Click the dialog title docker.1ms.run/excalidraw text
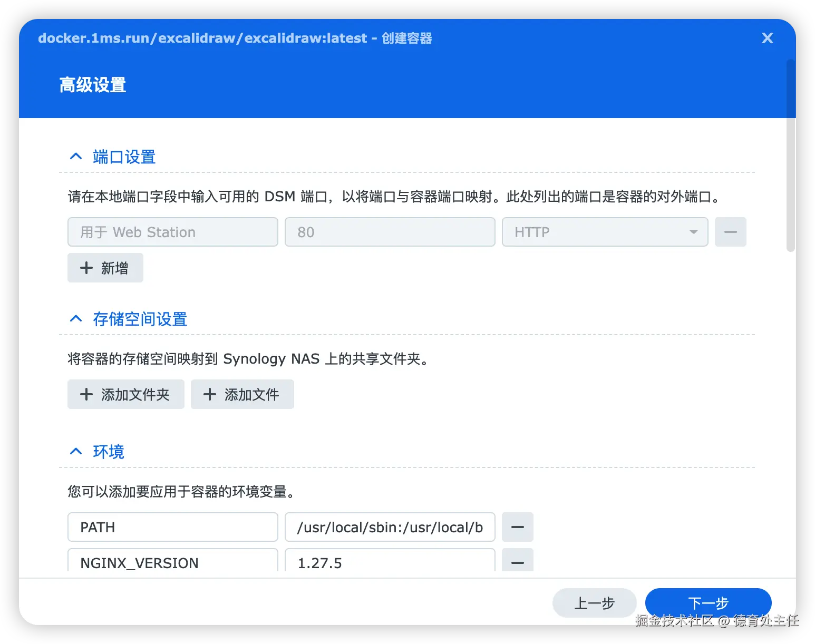The height and width of the screenshot is (644, 815). click(x=235, y=38)
